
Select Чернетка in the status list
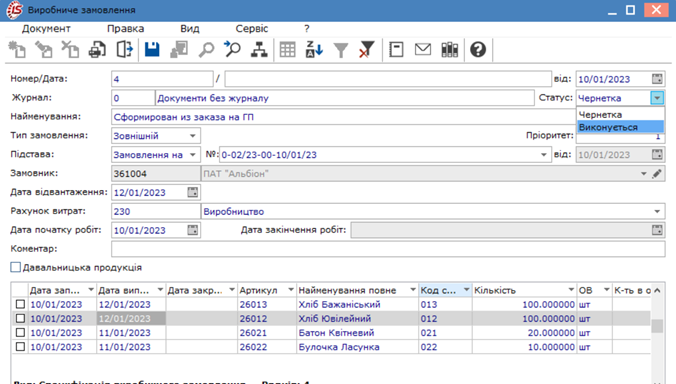point(620,115)
